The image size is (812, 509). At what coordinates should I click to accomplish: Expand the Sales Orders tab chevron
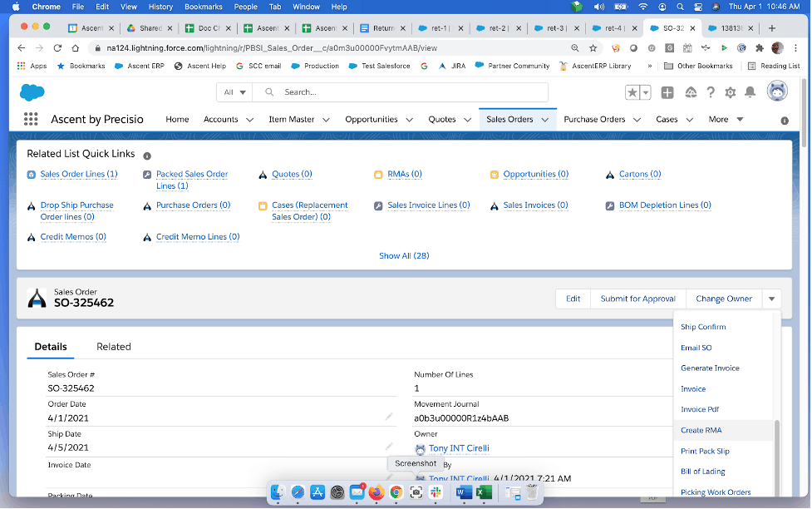(x=545, y=120)
